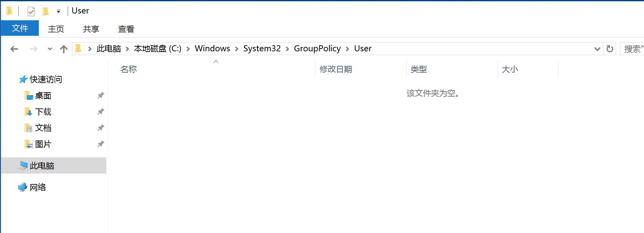Click the pin icon next to 图片
This screenshot has width=644, height=233.
click(101, 144)
